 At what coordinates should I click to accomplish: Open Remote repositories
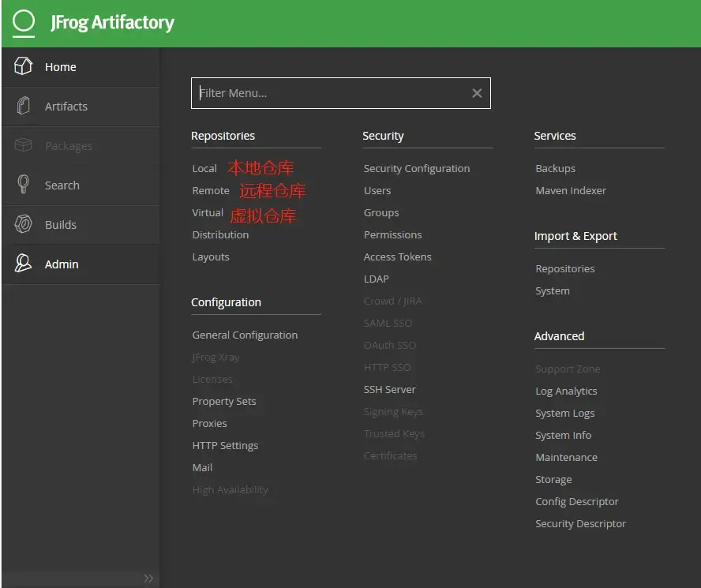click(211, 190)
